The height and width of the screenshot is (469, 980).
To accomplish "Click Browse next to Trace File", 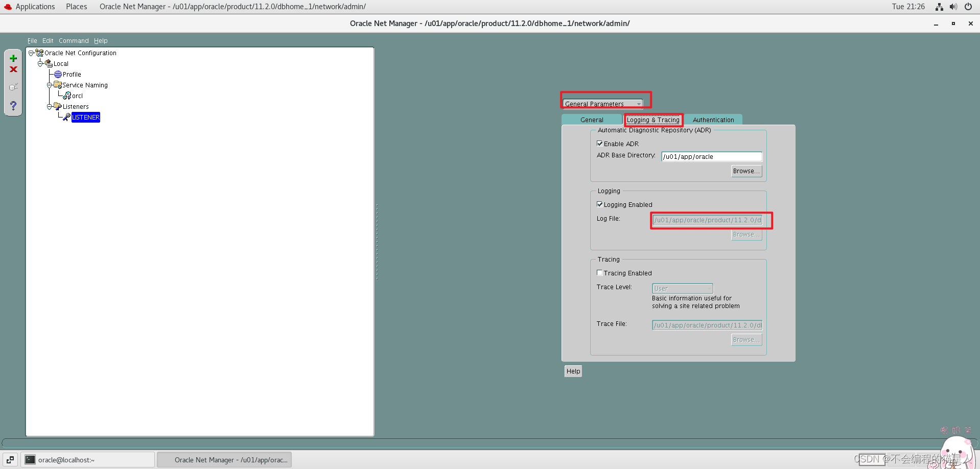I will (746, 340).
